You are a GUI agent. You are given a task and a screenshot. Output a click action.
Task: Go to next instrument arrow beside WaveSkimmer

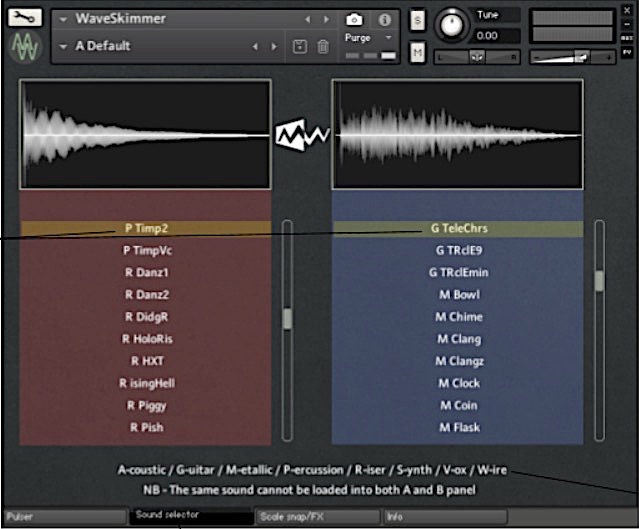click(x=326, y=19)
